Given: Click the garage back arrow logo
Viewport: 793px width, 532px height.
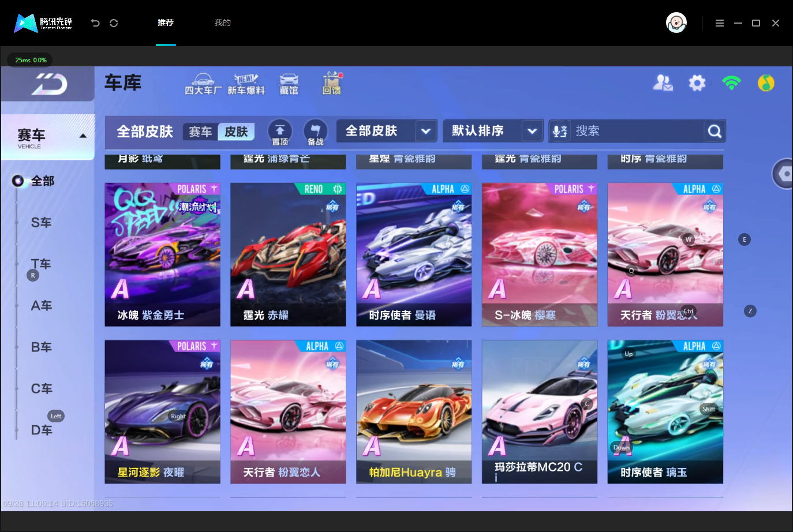Looking at the screenshot, I should (x=50, y=84).
